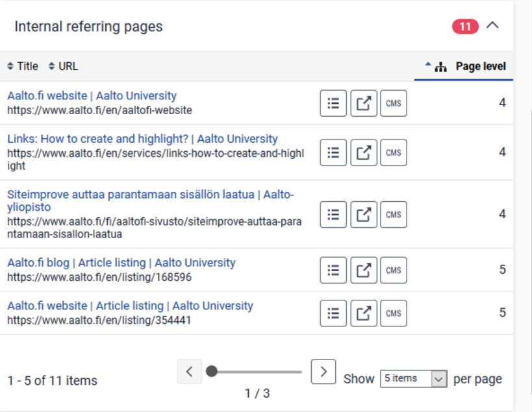Click the previous page arrow button
The image size is (532, 412).
click(189, 371)
